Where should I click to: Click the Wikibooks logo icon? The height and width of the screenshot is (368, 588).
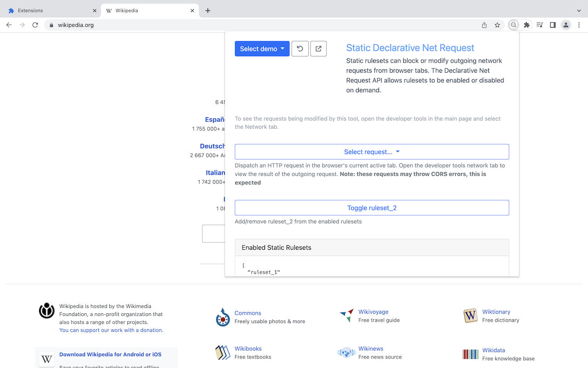click(x=222, y=352)
